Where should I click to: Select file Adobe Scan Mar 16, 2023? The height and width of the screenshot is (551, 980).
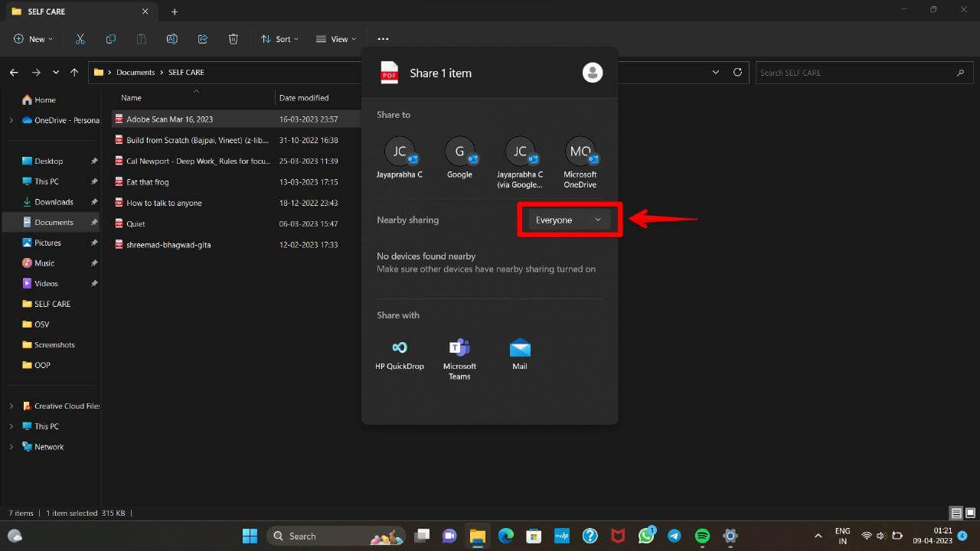pyautogui.click(x=169, y=119)
